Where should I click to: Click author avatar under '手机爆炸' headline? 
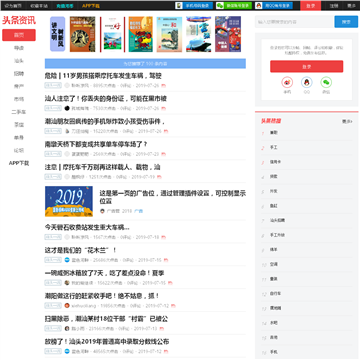click(x=67, y=131)
